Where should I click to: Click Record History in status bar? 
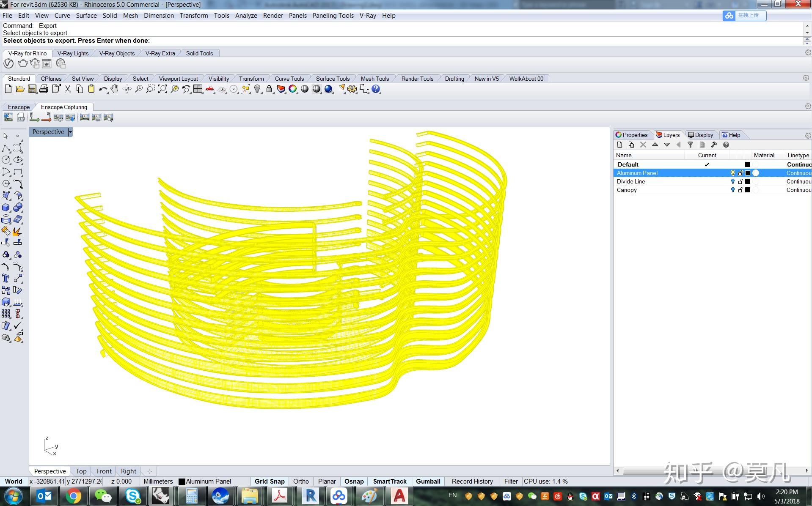click(472, 481)
